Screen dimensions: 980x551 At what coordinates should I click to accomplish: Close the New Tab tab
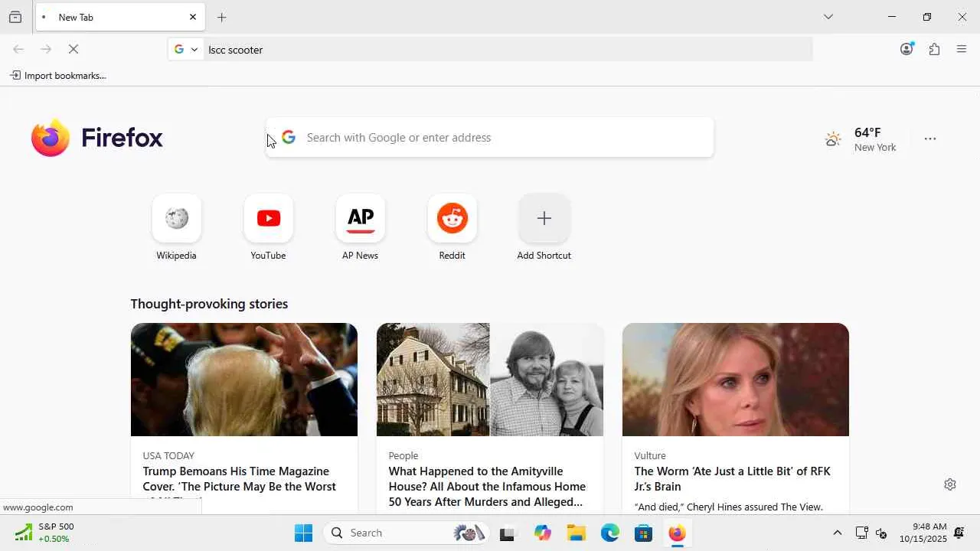coord(193,17)
